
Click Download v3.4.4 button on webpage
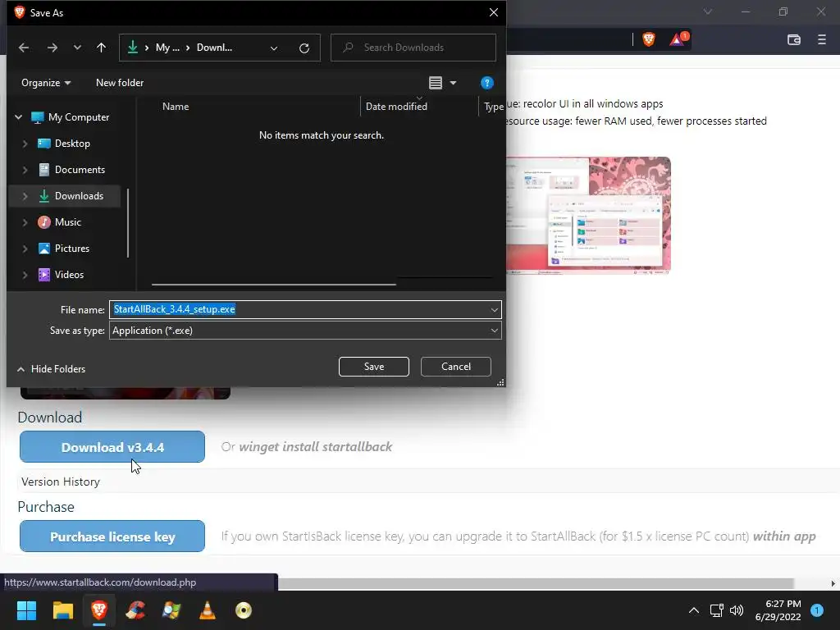pyautogui.click(x=112, y=447)
